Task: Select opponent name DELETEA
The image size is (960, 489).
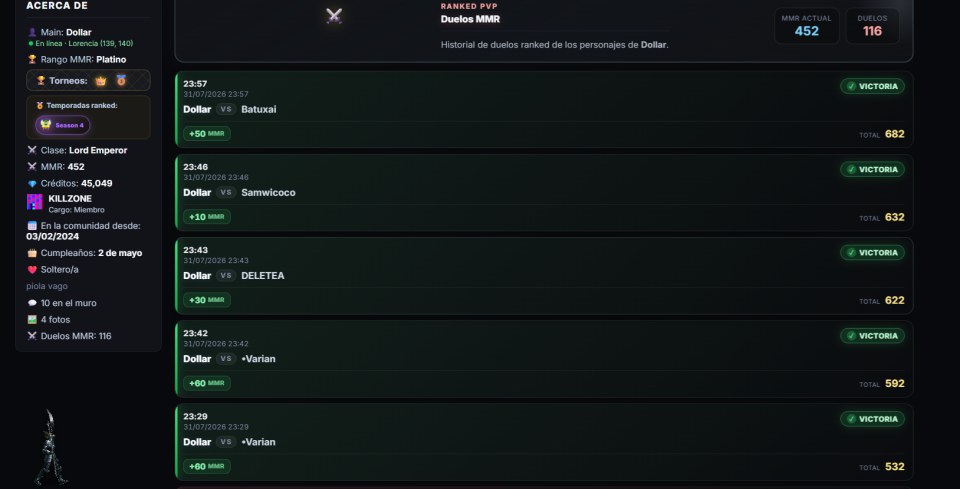Action: 263,276
